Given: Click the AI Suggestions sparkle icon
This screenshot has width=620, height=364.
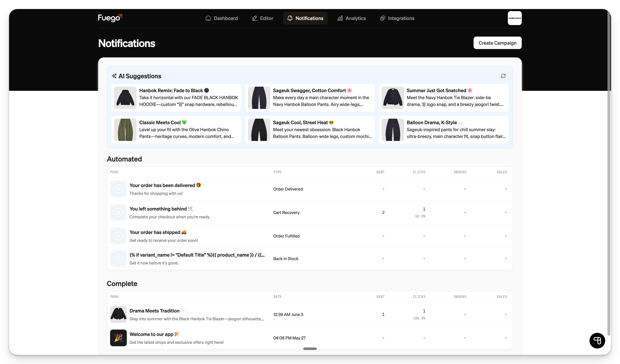Looking at the screenshot, I should [114, 76].
